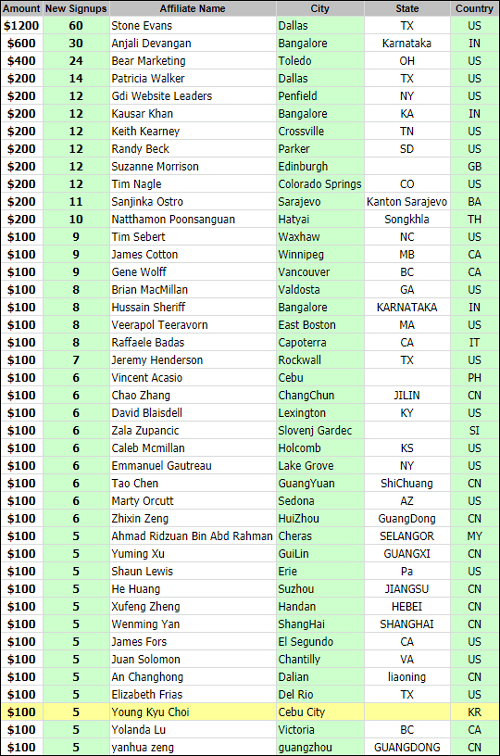500x756 pixels.
Task: Click the GB country cell for Suzanne Morrison
Action: (474, 166)
